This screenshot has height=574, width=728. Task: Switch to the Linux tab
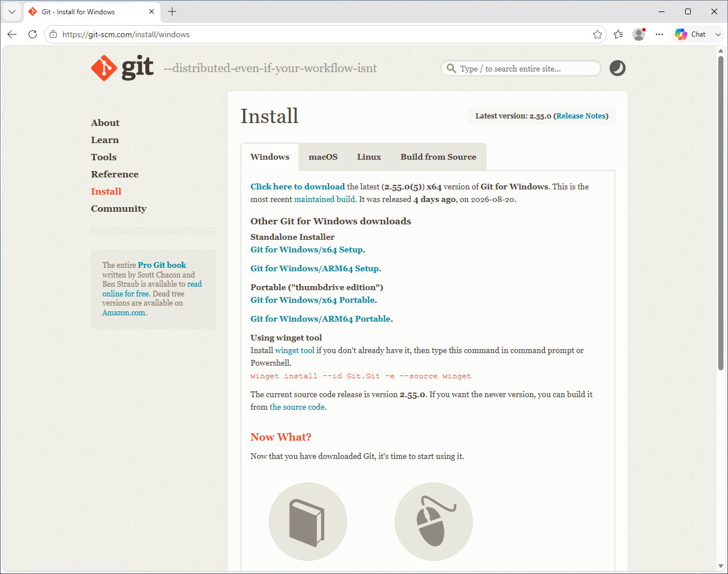369,157
